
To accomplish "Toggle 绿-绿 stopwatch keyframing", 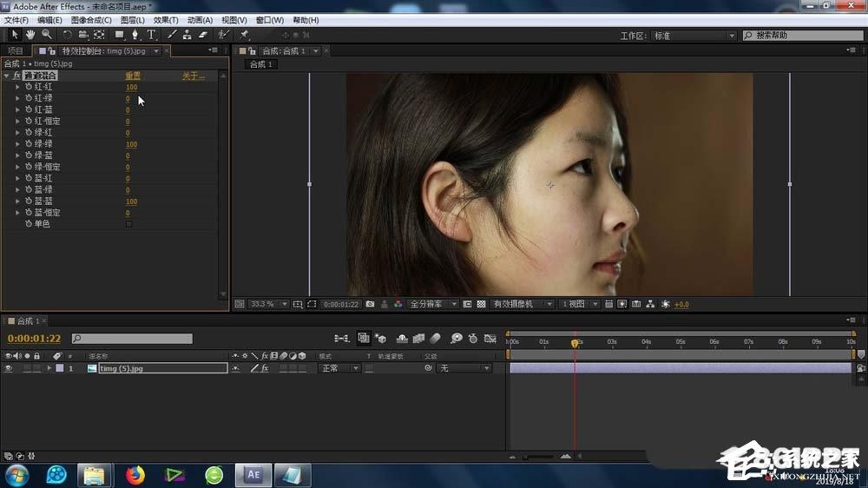I will (x=29, y=144).
